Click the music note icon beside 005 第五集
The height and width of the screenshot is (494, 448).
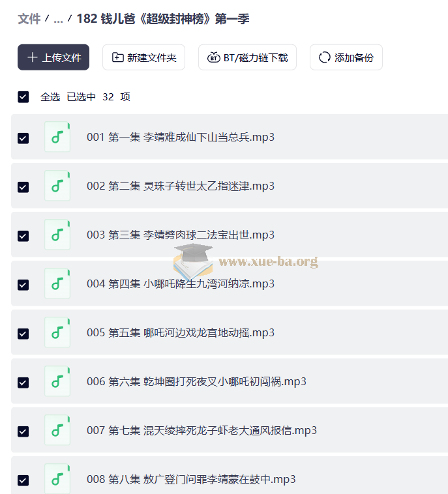click(x=57, y=332)
